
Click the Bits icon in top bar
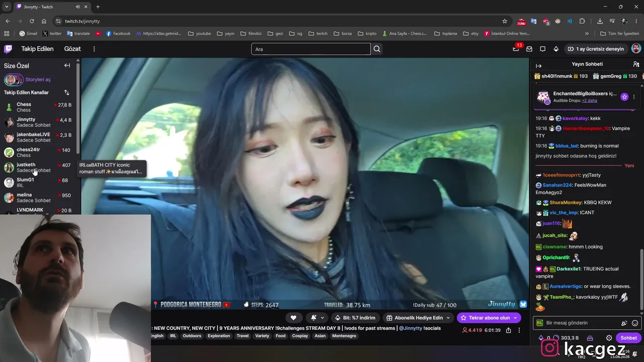click(556, 49)
